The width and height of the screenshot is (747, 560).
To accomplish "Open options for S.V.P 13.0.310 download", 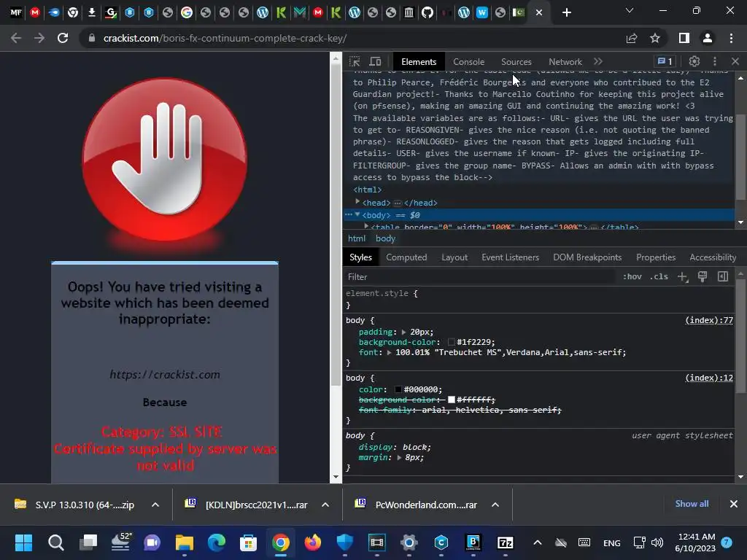I will coord(155,505).
